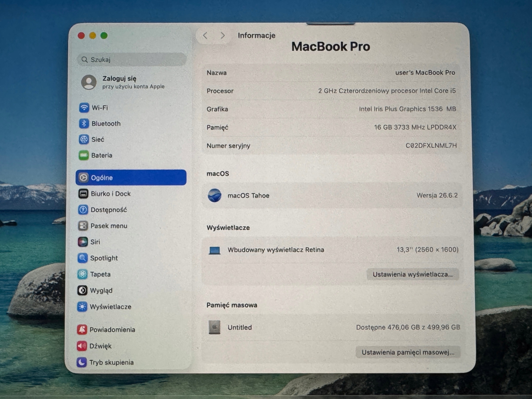
Task: Click the user avatar icon
Action: coord(89,82)
